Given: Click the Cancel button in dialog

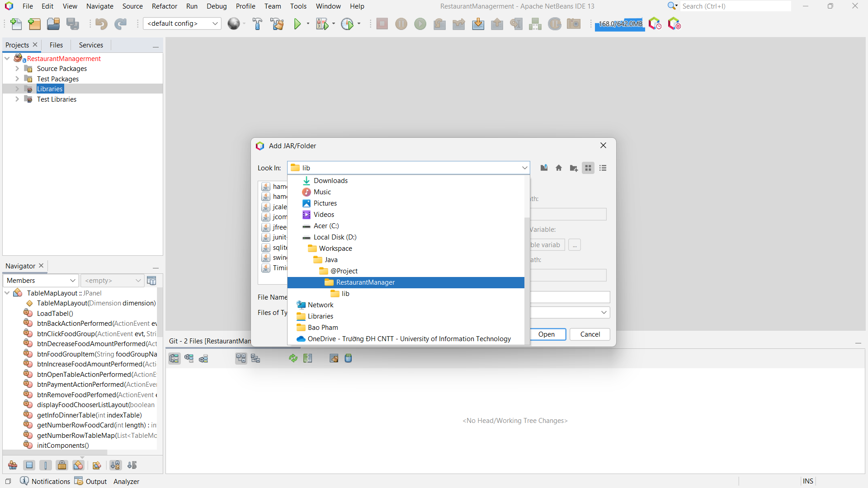Looking at the screenshot, I should (590, 334).
